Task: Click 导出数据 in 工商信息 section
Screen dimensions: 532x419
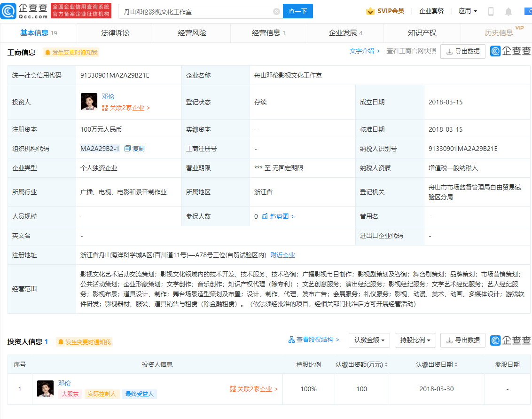Action: point(463,51)
